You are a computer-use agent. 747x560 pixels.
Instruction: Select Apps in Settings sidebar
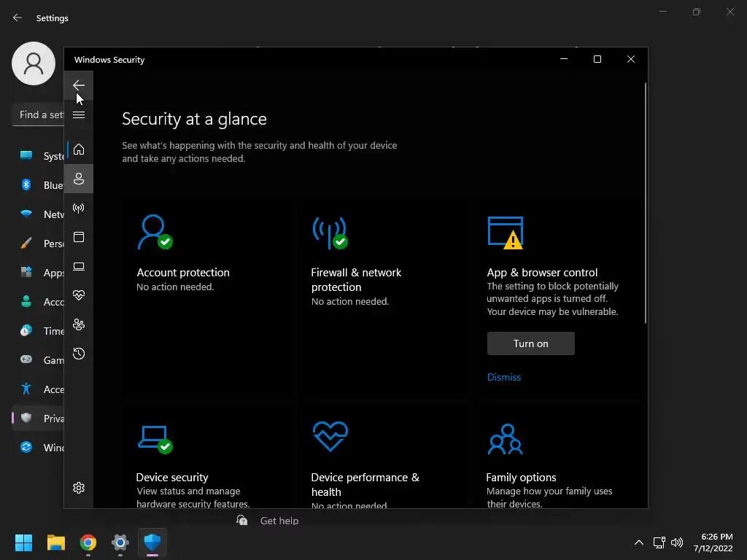[38, 273]
